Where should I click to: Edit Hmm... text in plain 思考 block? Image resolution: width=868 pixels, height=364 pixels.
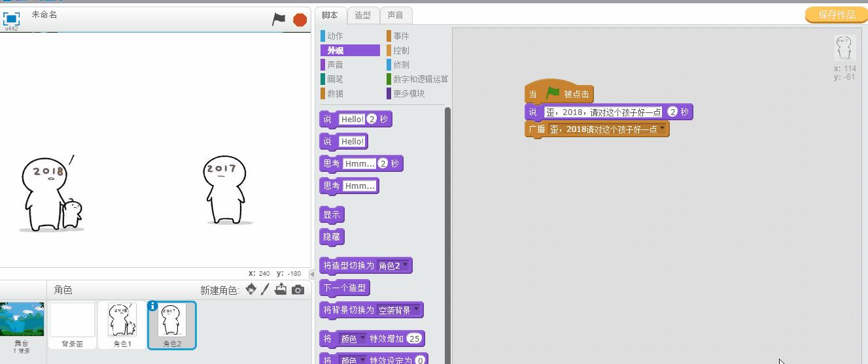point(359,186)
